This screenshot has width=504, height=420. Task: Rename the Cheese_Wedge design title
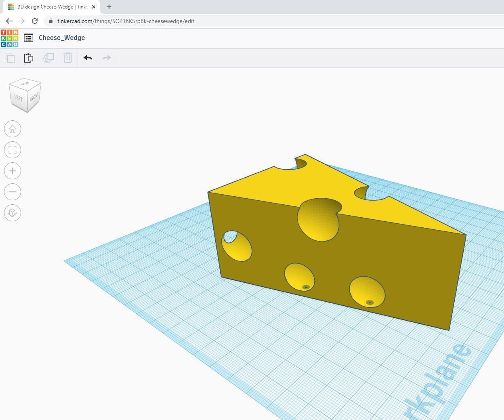click(x=62, y=38)
